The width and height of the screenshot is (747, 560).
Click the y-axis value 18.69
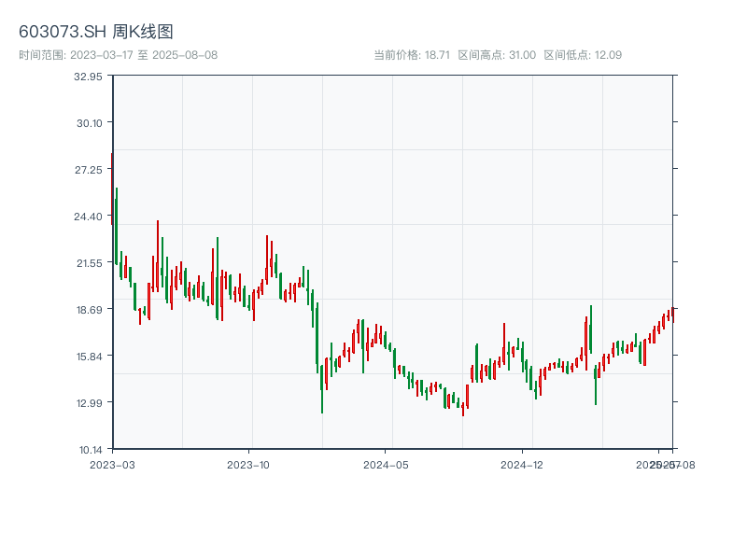click(x=90, y=310)
